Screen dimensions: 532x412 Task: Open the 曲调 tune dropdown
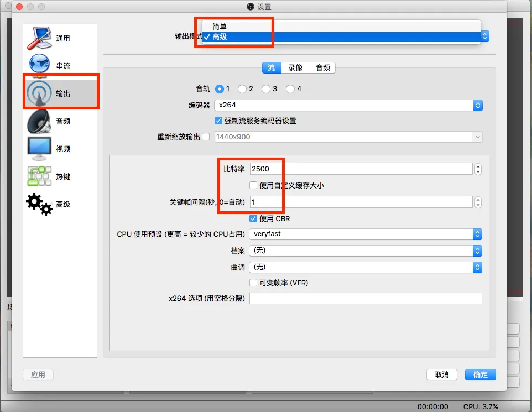pyautogui.click(x=366, y=267)
